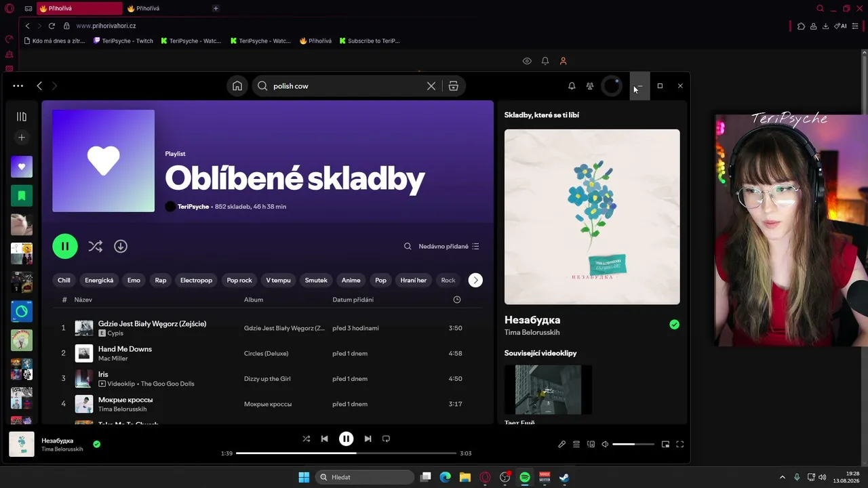Toggle shuffle beside the green pause button
The height and width of the screenshot is (488, 868).
tap(96, 246)
